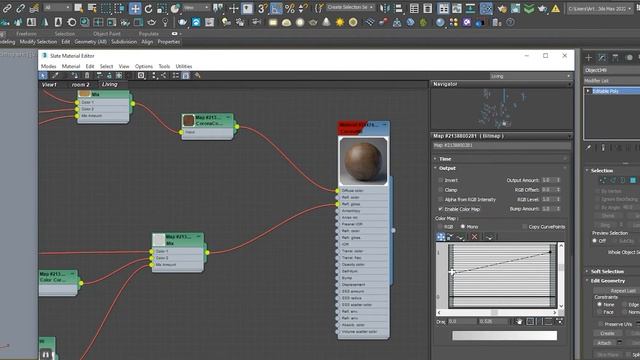The width and height of the screenshot is (640, 360).
Task: Select Polygon sub-object level icon
Action: 633,180
